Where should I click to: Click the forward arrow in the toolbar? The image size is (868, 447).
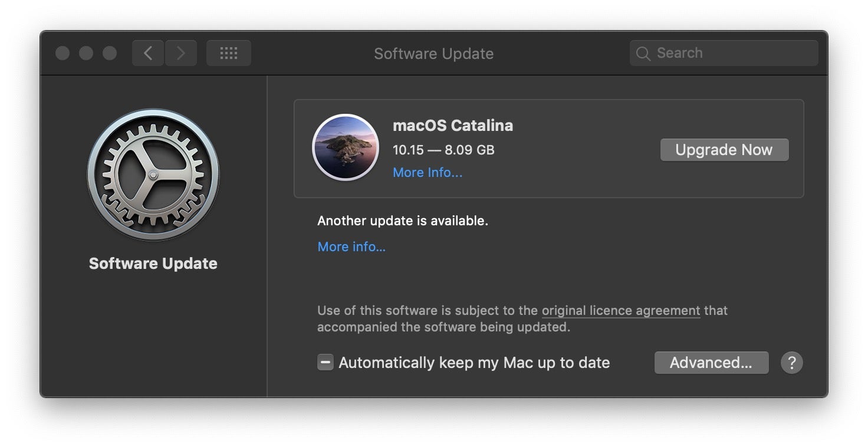pos(180,54)
